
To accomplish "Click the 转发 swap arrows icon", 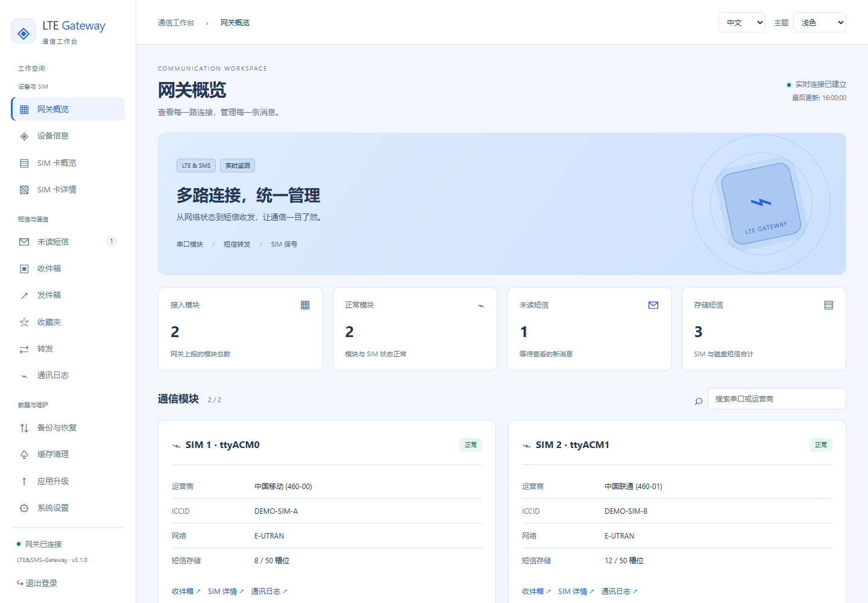I will coord(24,349).
